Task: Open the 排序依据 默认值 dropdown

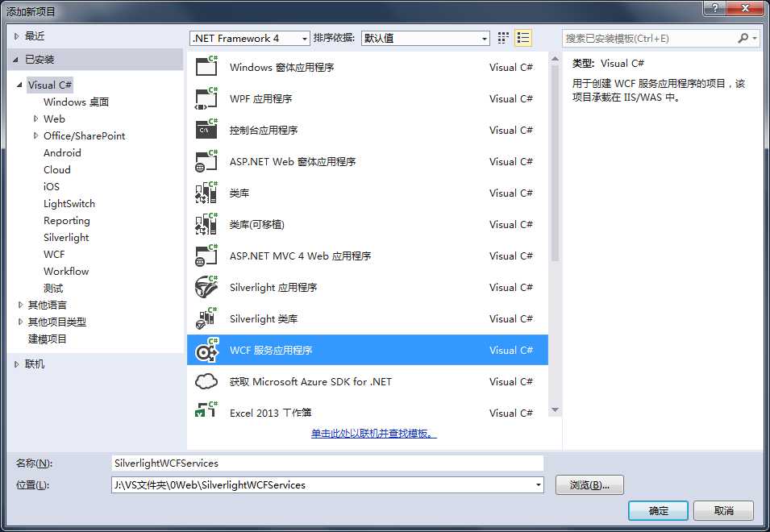Action: [x=425, y=38]
